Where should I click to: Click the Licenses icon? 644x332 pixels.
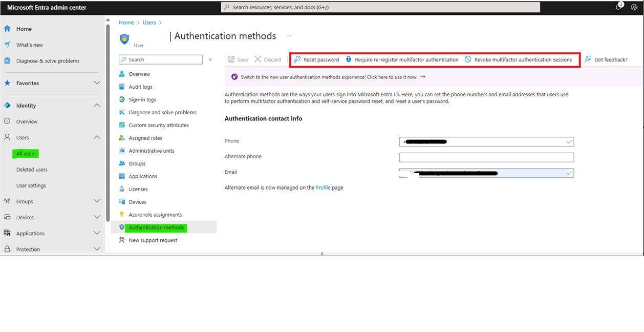pos(122,189)
